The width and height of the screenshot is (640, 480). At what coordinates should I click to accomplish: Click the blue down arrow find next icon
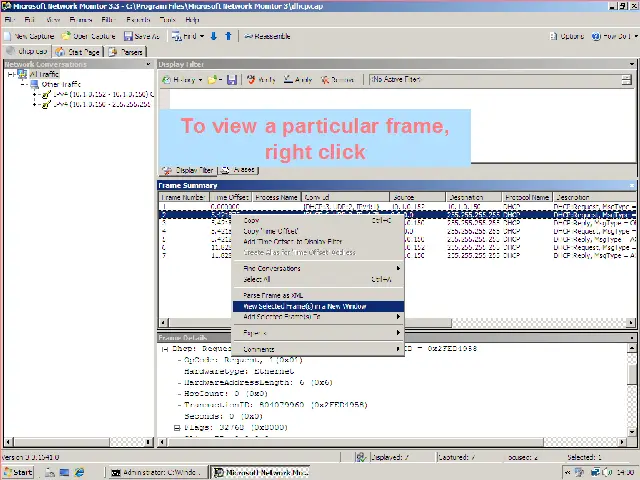[213, 36]
